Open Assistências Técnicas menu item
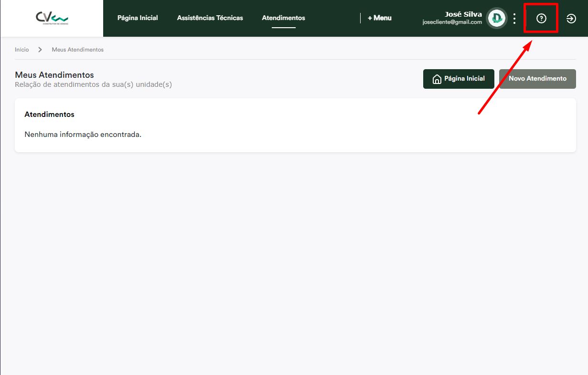The height and width of the screenshot is (375, 588). (210, 18)
